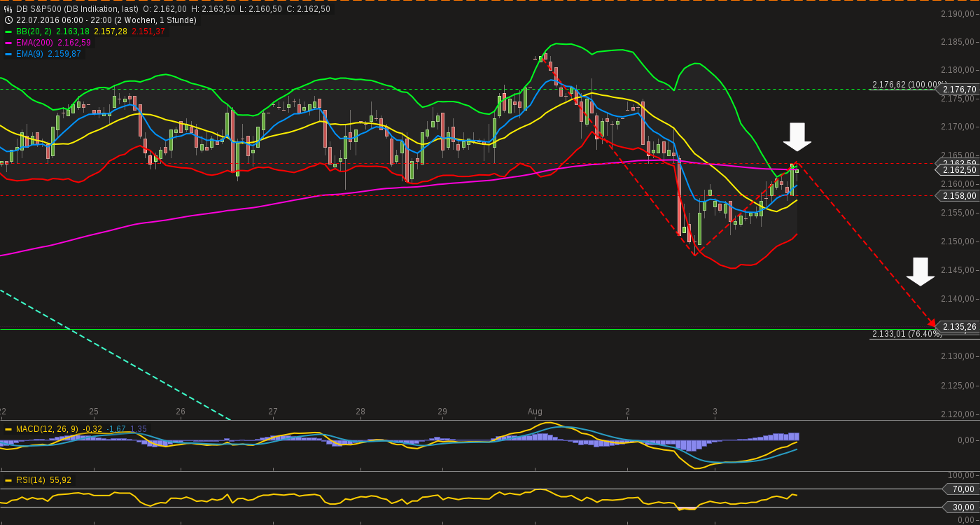Image resolution: width=980 pixels, height=525 pixels.
Task: Click the '28' date label on time axis
Action: coord(360,412)
